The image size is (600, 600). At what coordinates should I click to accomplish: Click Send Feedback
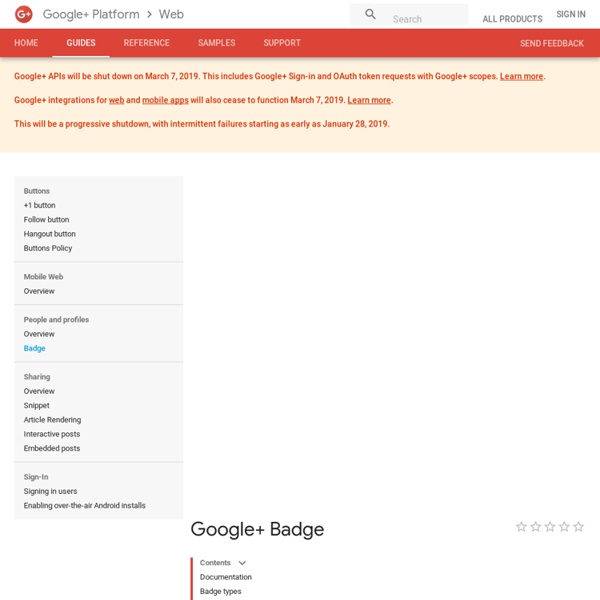(x=552, y=43)
